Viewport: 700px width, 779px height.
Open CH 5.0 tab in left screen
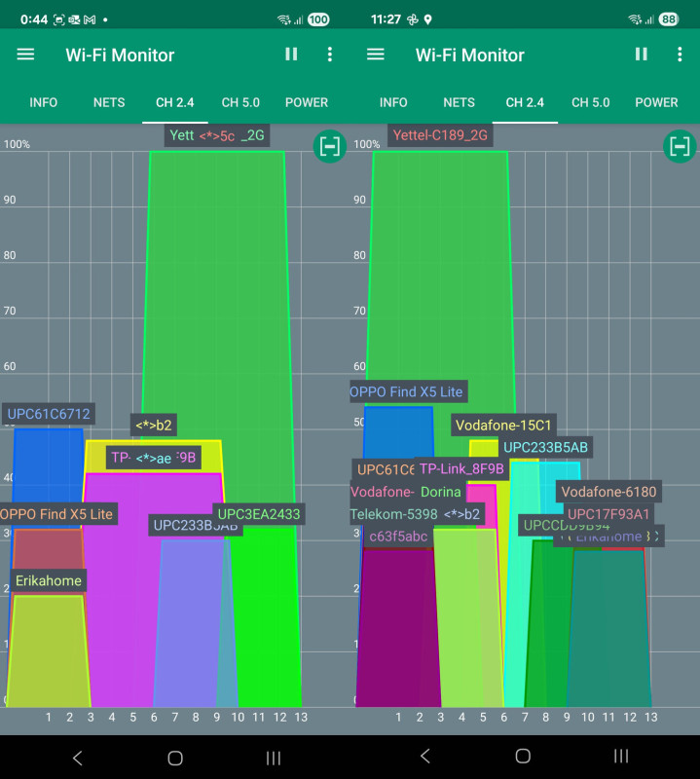point(240,102)
